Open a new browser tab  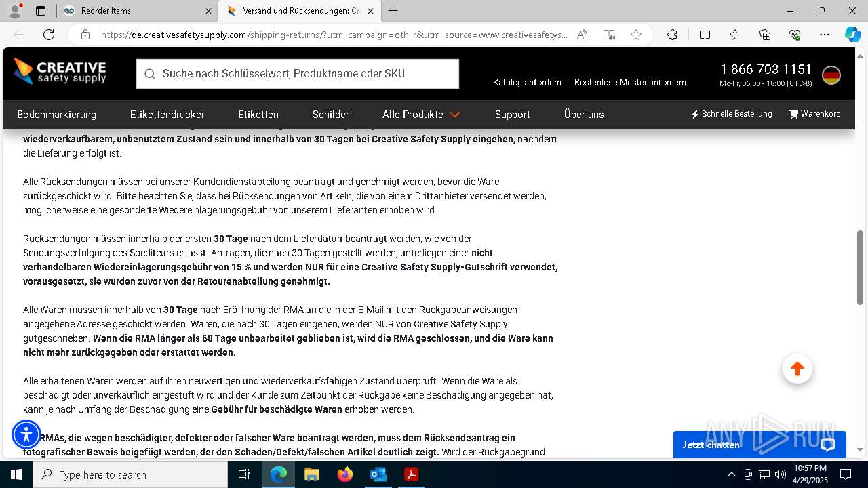393,11
